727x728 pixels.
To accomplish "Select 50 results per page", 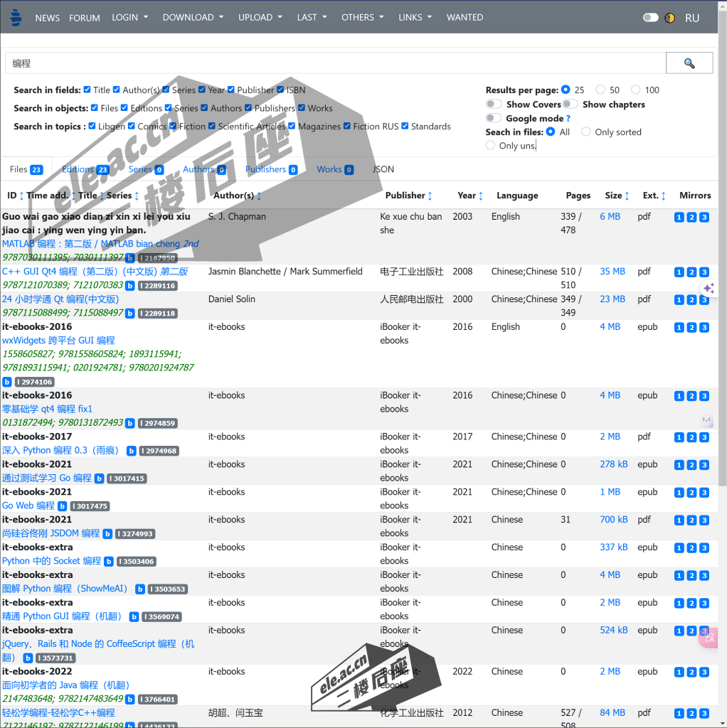I will [600, 90].
